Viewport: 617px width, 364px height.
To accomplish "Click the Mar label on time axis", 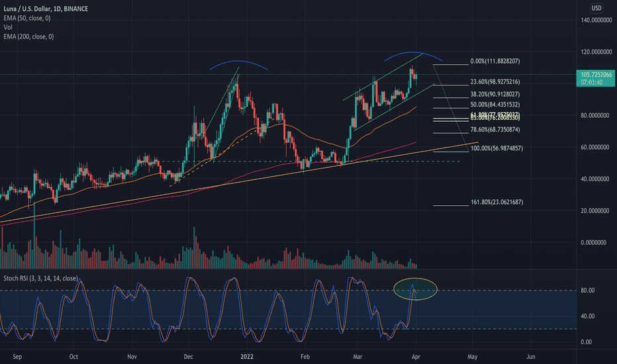I will click(357, 357).
